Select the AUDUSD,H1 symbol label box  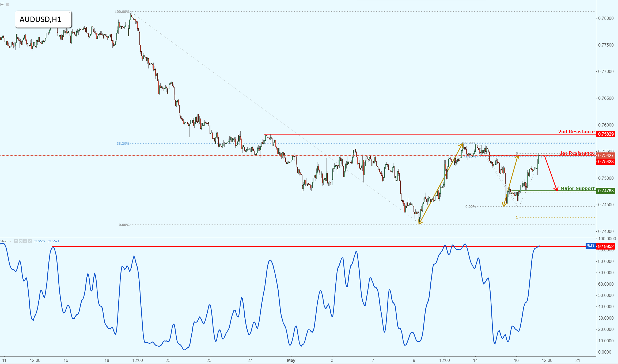pos(43,19)
